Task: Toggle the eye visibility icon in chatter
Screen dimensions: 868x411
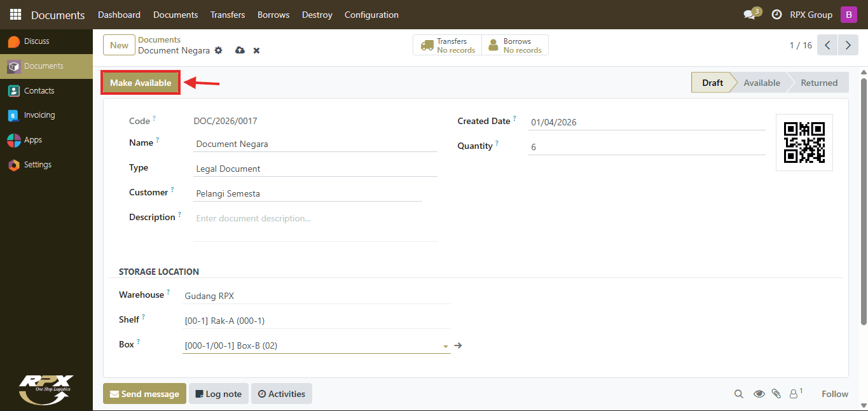Action: 759,394
